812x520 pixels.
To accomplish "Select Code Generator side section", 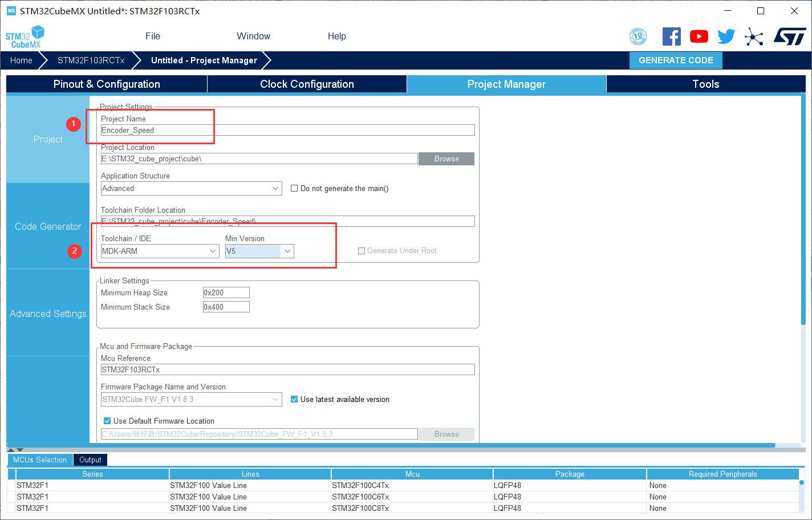I will pyautogui.click(x=48, y=226).
